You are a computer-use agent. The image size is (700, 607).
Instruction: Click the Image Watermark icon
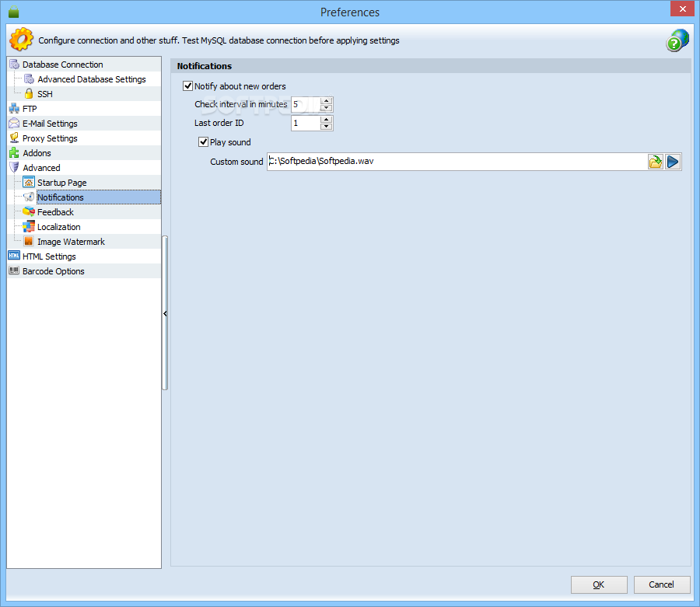click(x=29, y=241)
